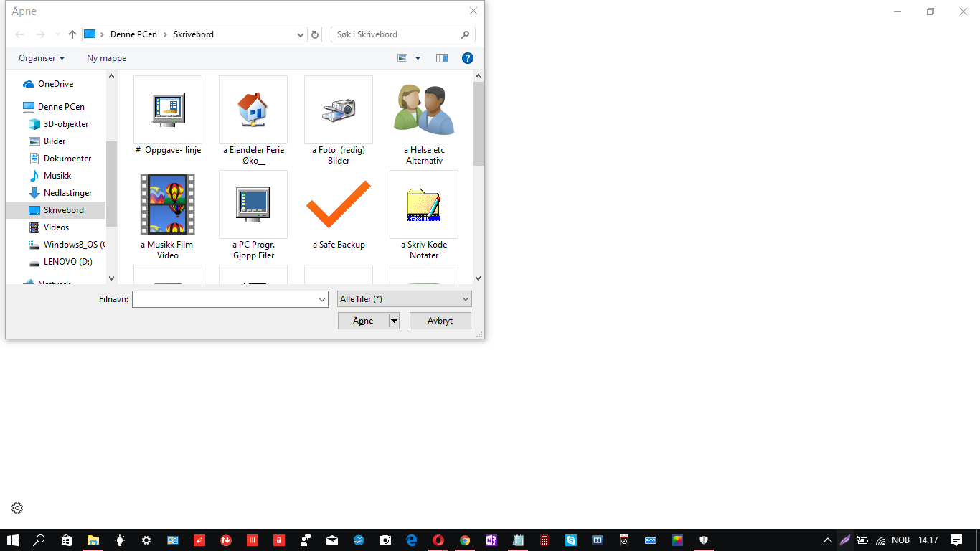Select OneDrive in navigation pane
The image size is (980, 551).
(56, 84)
